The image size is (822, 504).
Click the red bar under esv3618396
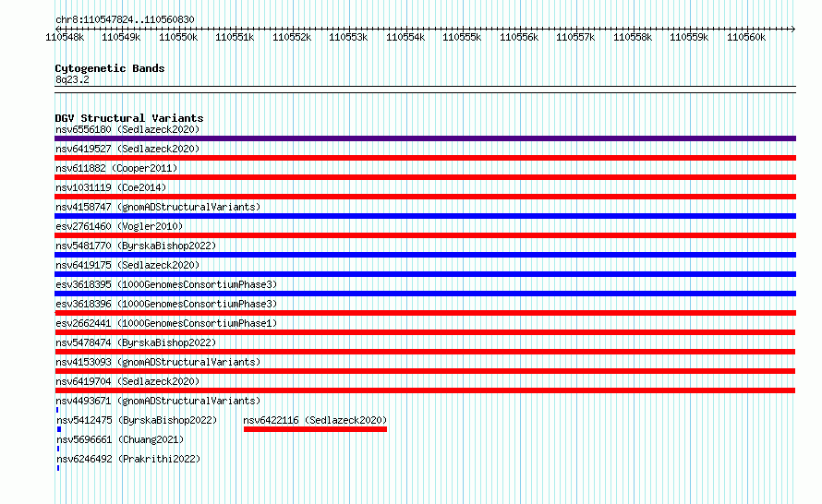pyautogui.click(x=425, y=313)
